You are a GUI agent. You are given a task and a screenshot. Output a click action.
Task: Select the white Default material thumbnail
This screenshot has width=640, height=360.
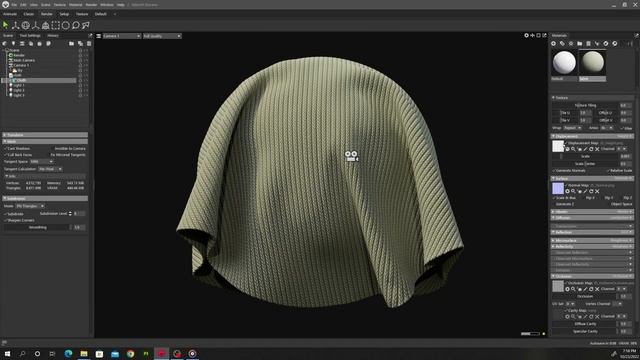click(x=564, y=62)
